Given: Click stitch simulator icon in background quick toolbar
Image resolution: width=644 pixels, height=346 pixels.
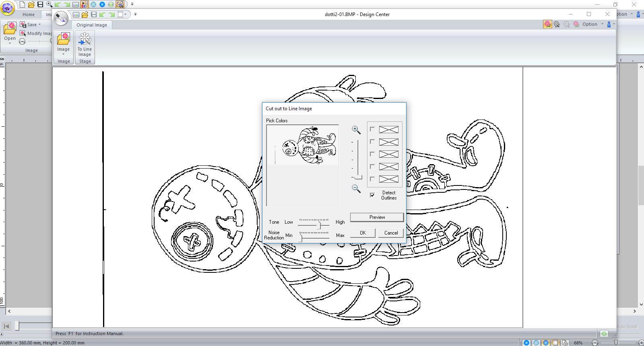Looking at the screenshot, I should [84, 4].
